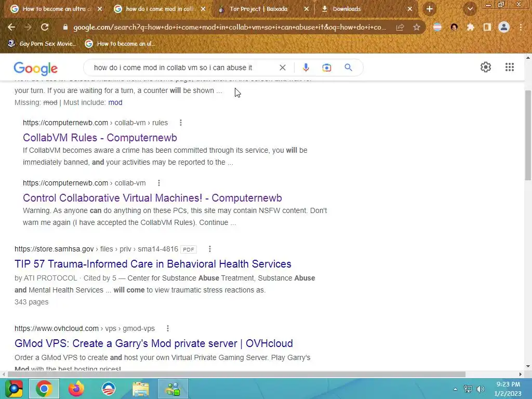Click the vertical scrollbar thumb
Image resolution: width=532 pixels, height=399 pixels.
click(x=528, y=135)
